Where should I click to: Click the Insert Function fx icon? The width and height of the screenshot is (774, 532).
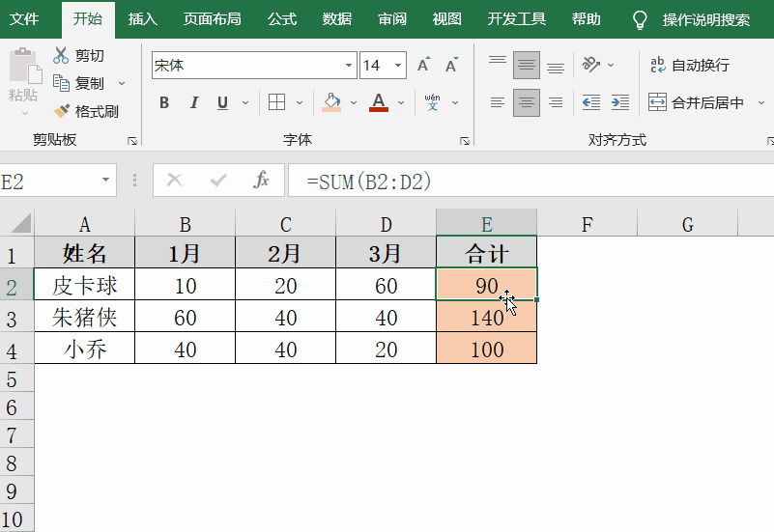tap(261, 181)
